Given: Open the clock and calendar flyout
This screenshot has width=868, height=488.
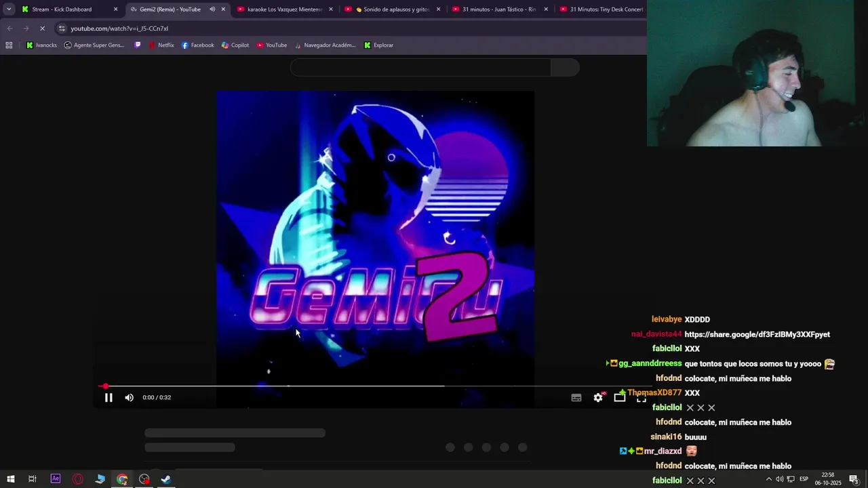Looking at the screenshot, I should [828, 479].
